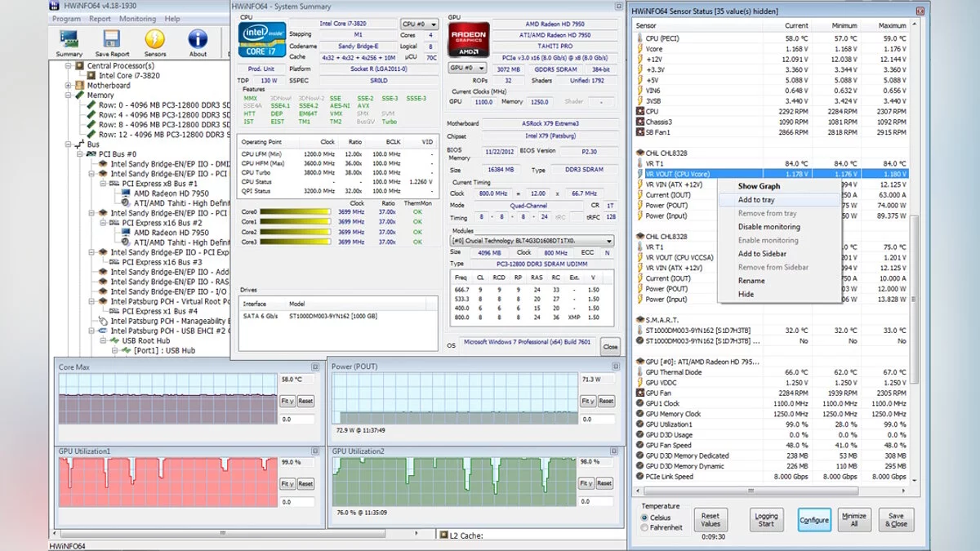980x551 pixels.
Task: Click the Reset Values button
Action: tap(710, 520)
